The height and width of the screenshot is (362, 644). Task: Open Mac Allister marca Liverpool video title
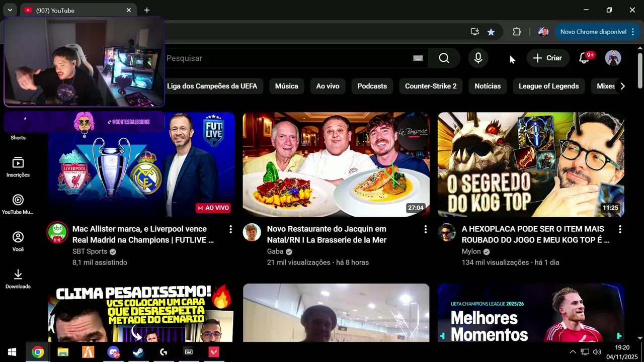click(x=143, y=234)
